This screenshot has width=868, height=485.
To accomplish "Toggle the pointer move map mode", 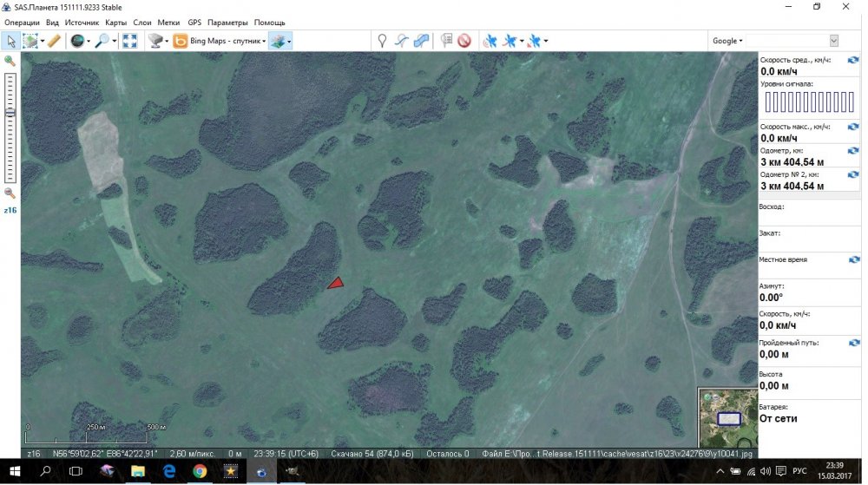I will pos(11,41).
